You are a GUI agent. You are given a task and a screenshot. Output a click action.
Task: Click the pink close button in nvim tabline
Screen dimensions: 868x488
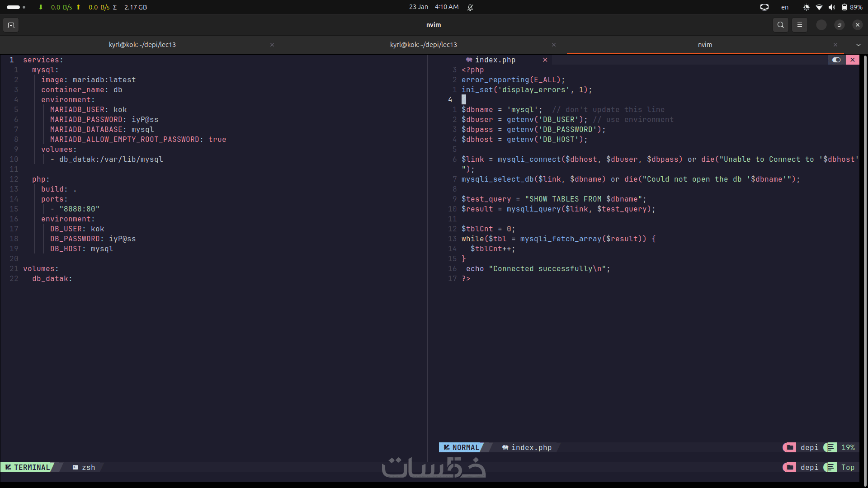(x=853, y=60)
